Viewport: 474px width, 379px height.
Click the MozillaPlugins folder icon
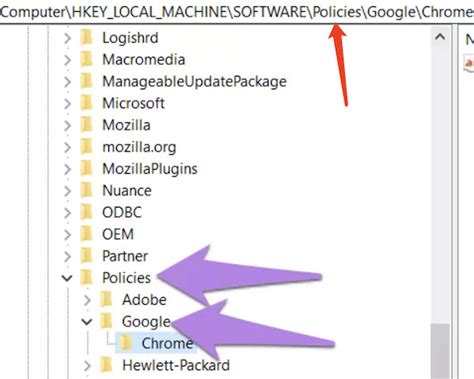coord(87,168)
